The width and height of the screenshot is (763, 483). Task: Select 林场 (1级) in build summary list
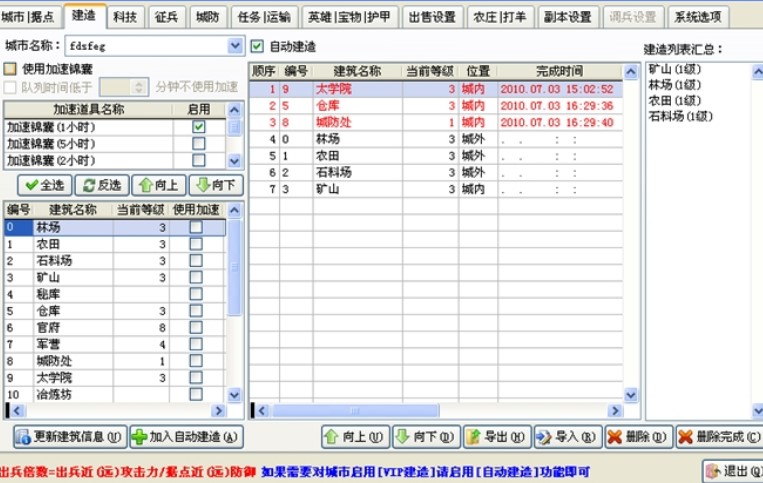tap(675, 85)
